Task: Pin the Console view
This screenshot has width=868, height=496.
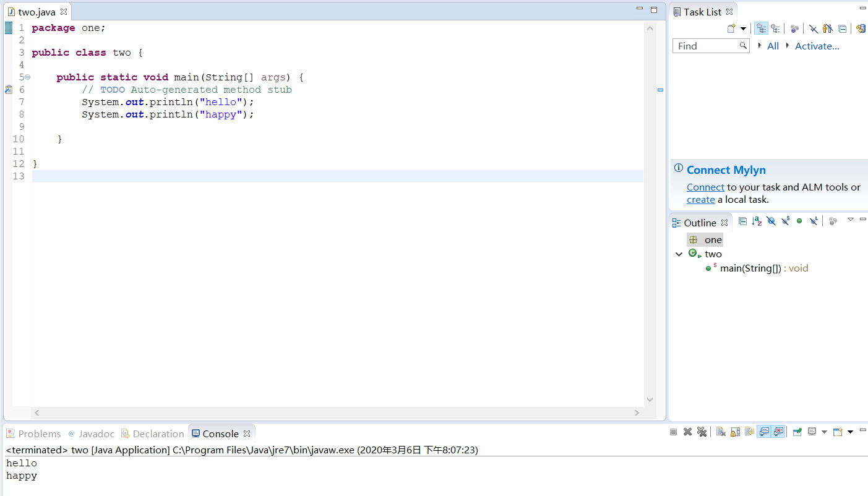Action: [797, 432]
